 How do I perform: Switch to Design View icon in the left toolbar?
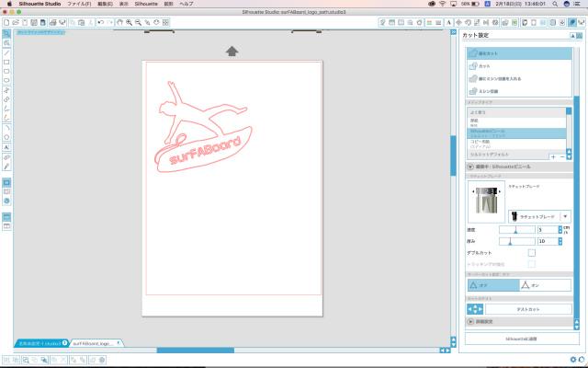click(x=6, y=182)
